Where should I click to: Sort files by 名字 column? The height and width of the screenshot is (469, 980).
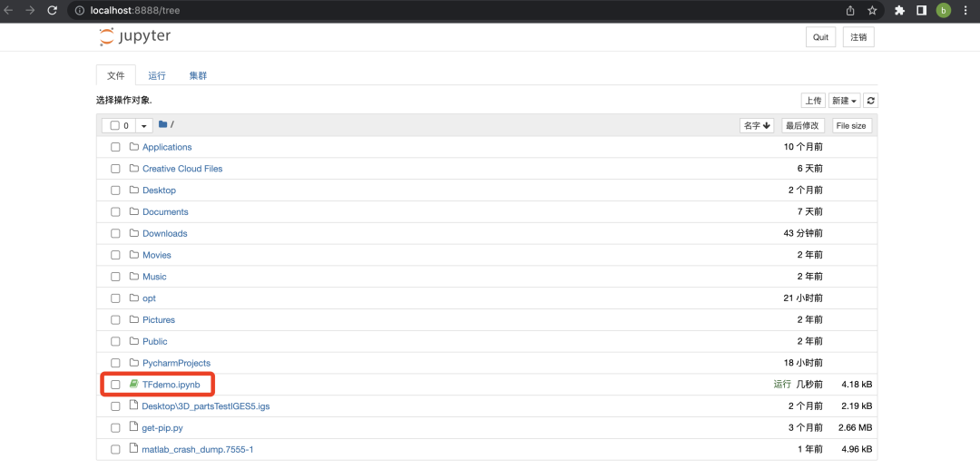click(x=757, y=125)
